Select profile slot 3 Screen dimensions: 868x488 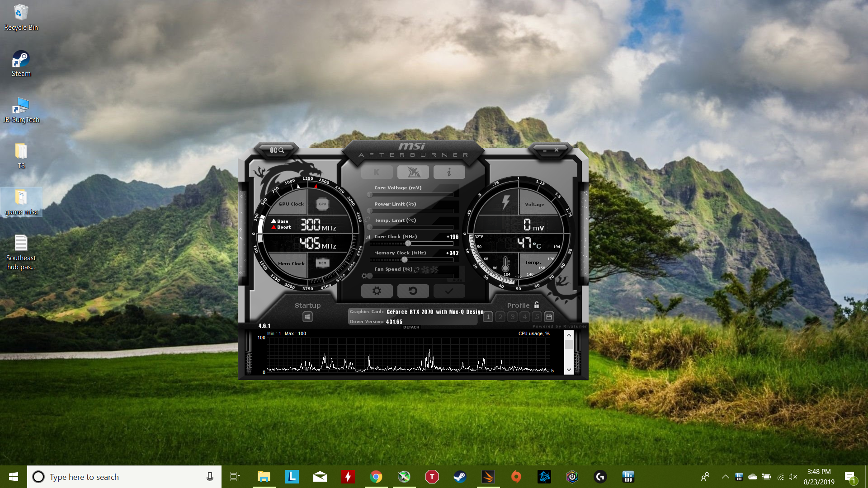click(x=512, y=317)
